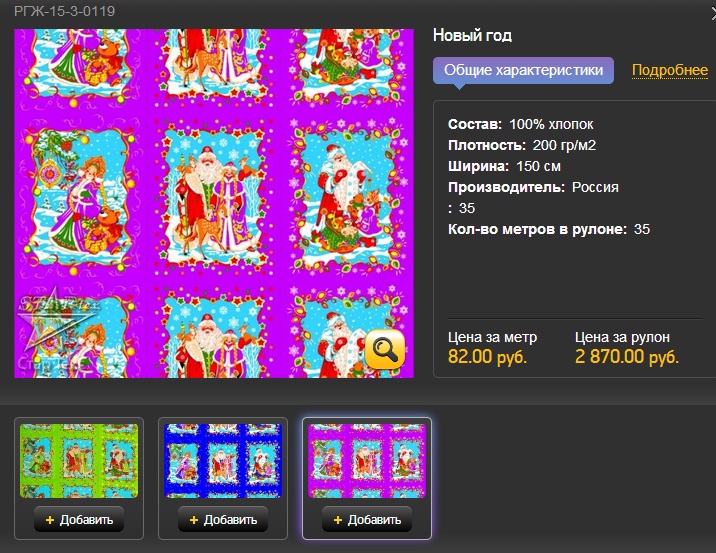Click plus icon under green fabric thumbnail

(x=50, y=520)
